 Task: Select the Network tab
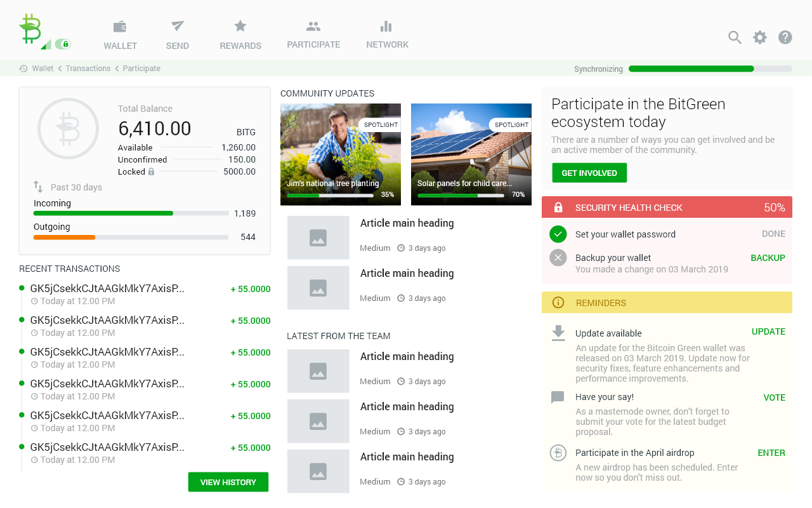[387, 35]
